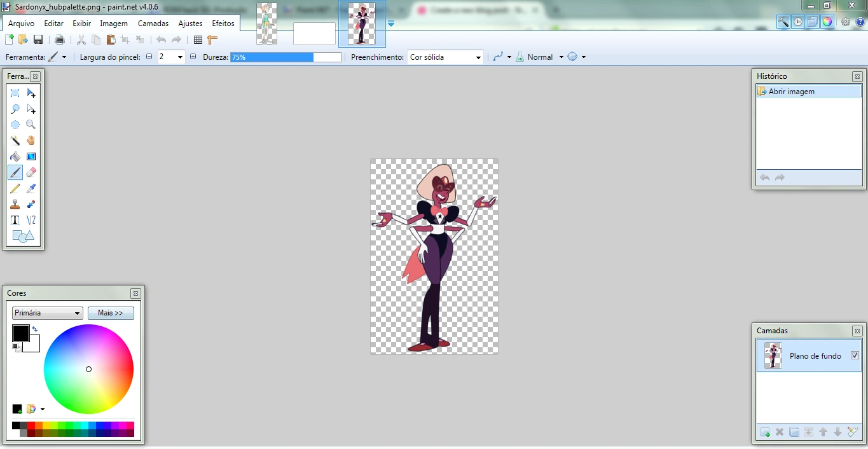This screenshot has height=449, width=868.
Task: Click the Open file folder icon
Action: pyautogui.click(x=23, y=39)
